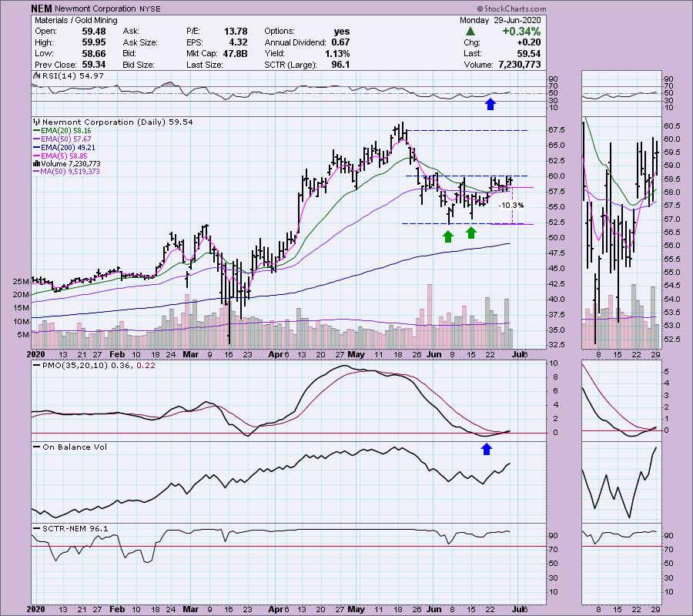Click the bar chart icon beside Newmont Corporation (Daily)

pos(37,122)
